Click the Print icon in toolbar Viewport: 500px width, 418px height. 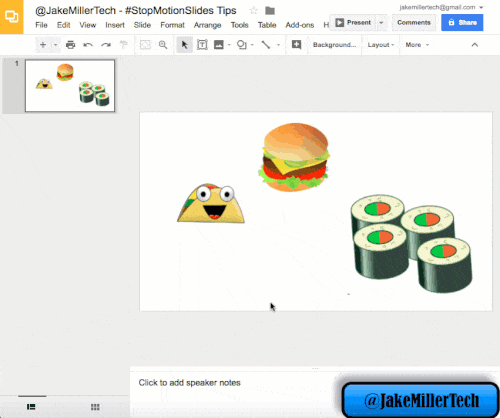coord(70,45)
